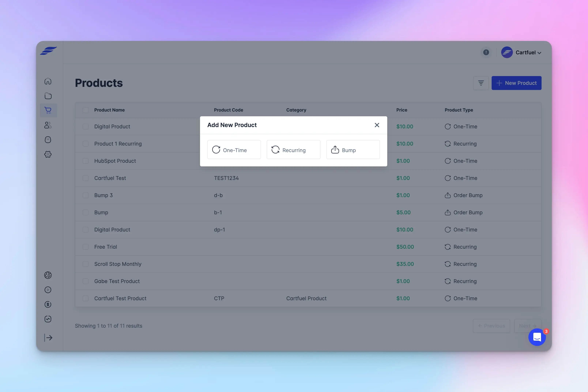588x392 pixels.
Task: Click Recurring type in Free Trial row
Action: pyautogui.click(x=461, y=247)
